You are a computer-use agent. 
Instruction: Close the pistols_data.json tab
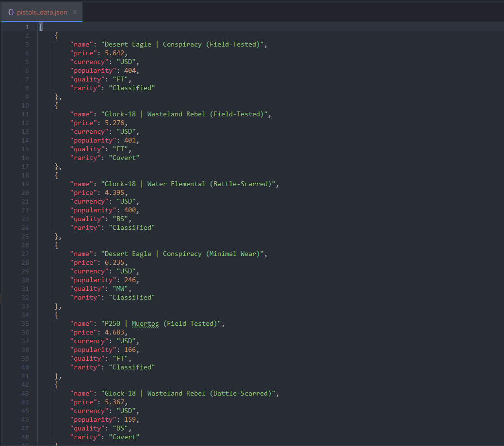(x=75, y=12)
